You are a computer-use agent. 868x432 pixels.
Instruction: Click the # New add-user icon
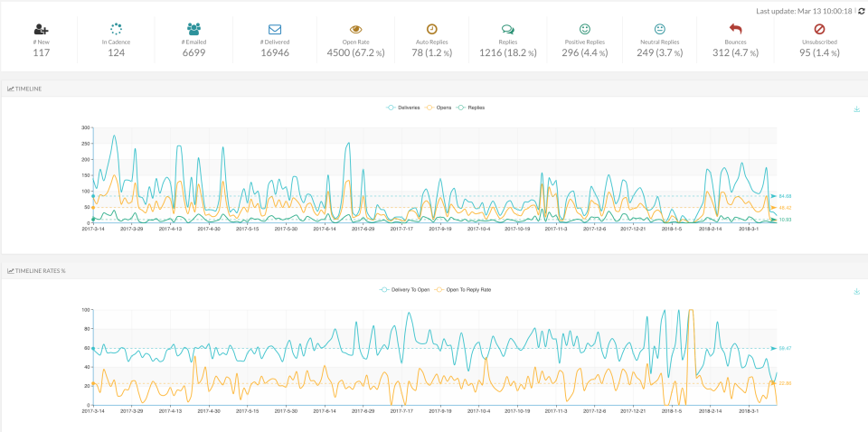click(41, 29)
